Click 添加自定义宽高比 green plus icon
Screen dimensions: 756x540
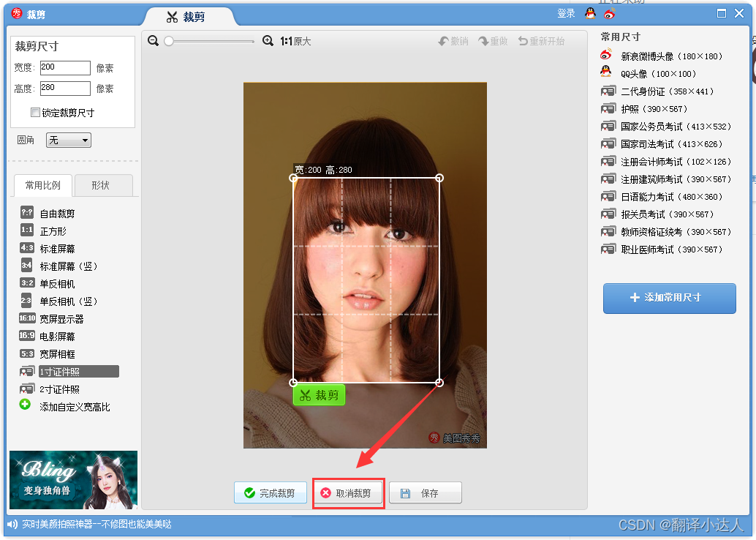click(25, 405)
